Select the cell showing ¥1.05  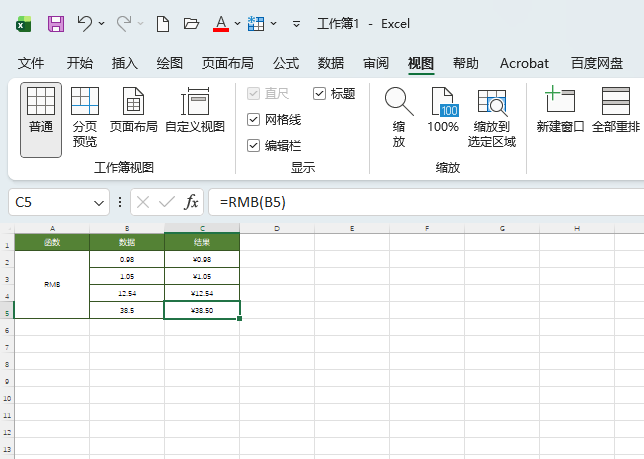202,276
